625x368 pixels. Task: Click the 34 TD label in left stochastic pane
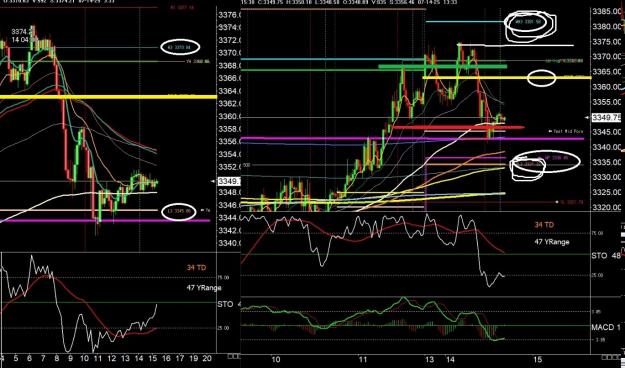(x=196, y=268)
